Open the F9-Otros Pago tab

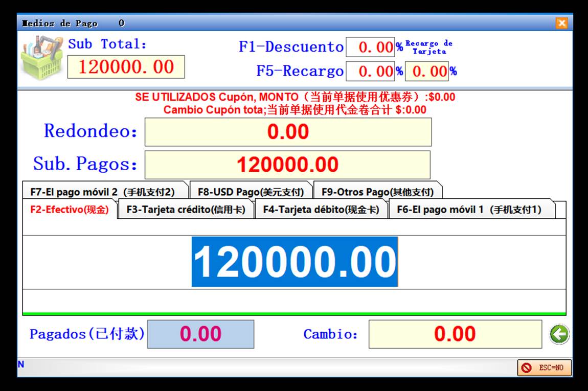pos(377,192)
